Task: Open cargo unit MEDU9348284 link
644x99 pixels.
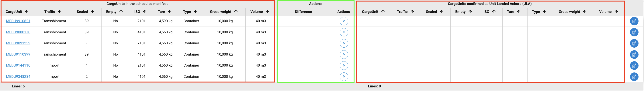Action: pos(18,76)
